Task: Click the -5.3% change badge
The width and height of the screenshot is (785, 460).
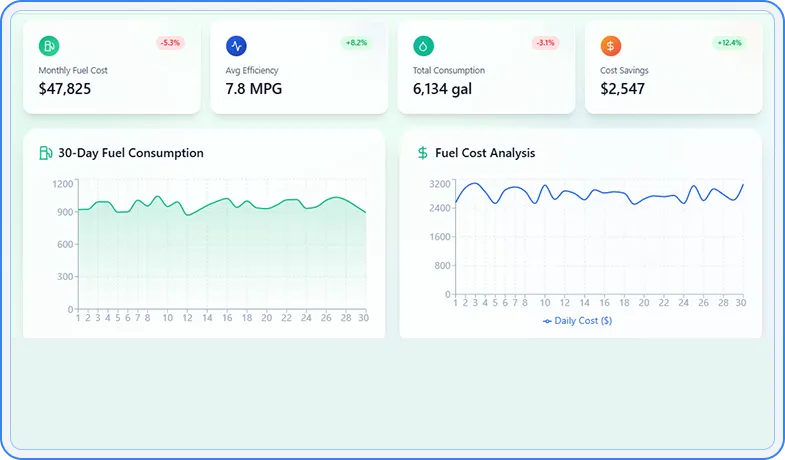Action: click(x=170, y=43)
